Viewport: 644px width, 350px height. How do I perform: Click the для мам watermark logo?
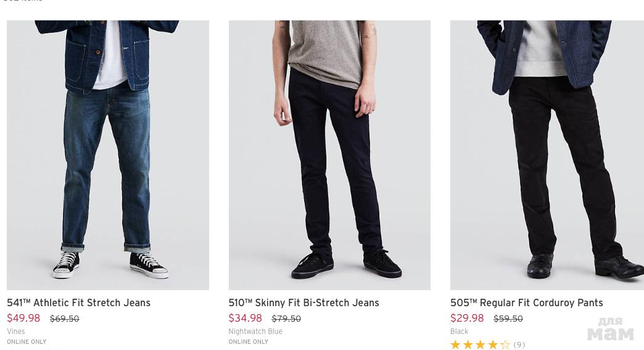coord(610,330)
